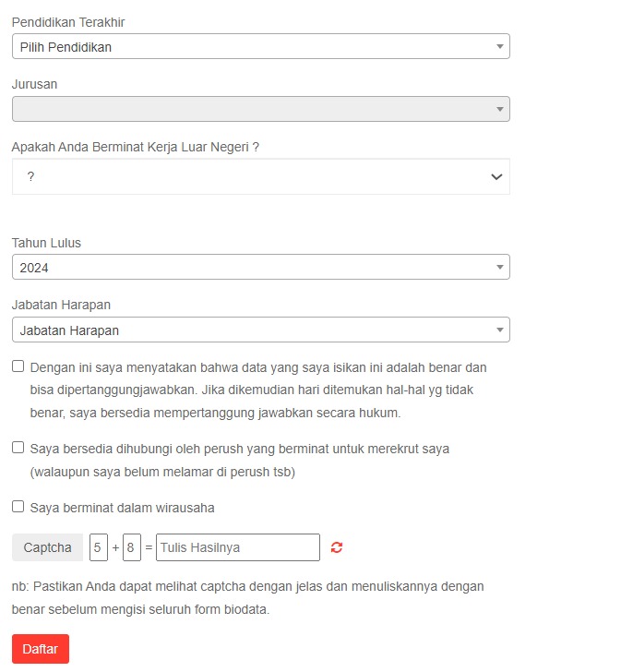Refresh the captcha with the red reload icon
Image resolution: width=621 pixels, height=672 pixels.
coord(337,547)
